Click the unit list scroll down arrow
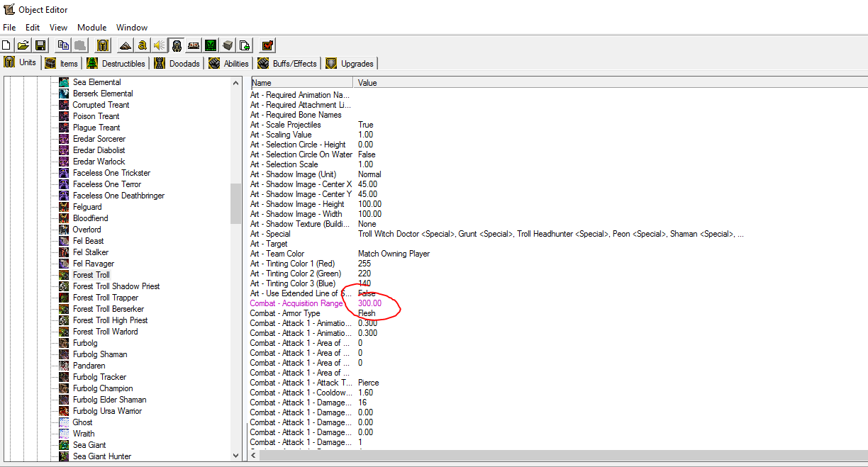This screenshot has height=467, width=868. tap(236, 456)
